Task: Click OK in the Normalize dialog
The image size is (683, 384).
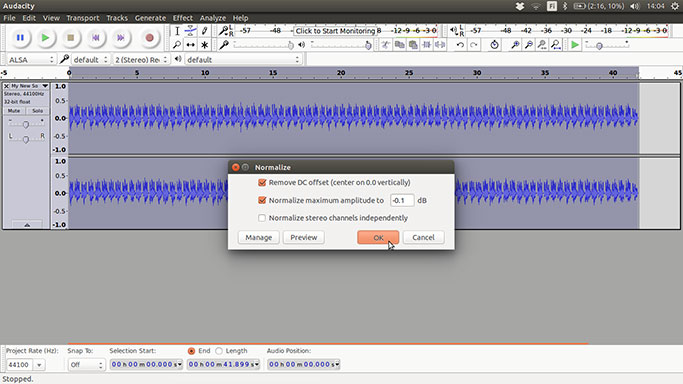Action: [x=378, y=237]
